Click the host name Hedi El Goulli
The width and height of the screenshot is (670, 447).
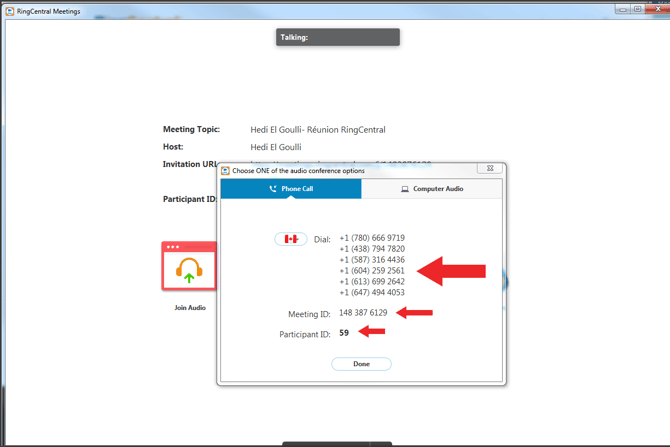click(276, 147)
